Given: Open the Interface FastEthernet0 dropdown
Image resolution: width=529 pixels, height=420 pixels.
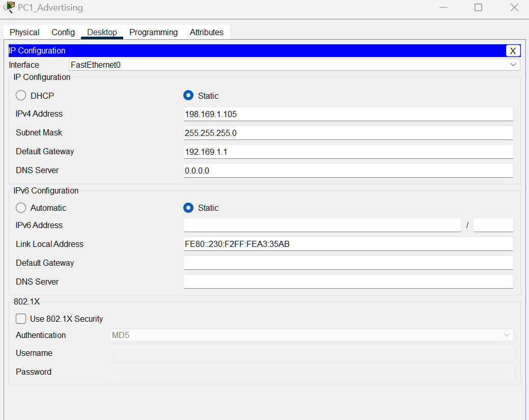Looking at the screenshot, I should [x=294, y=65].
